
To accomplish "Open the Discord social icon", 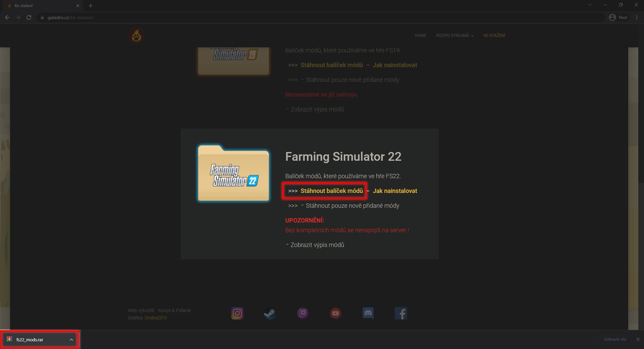I will [368, 313].
